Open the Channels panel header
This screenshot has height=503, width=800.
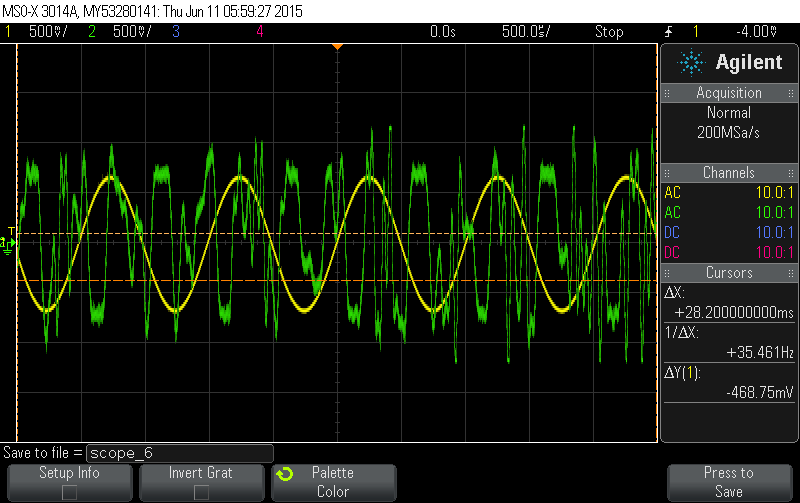point(729,173)
